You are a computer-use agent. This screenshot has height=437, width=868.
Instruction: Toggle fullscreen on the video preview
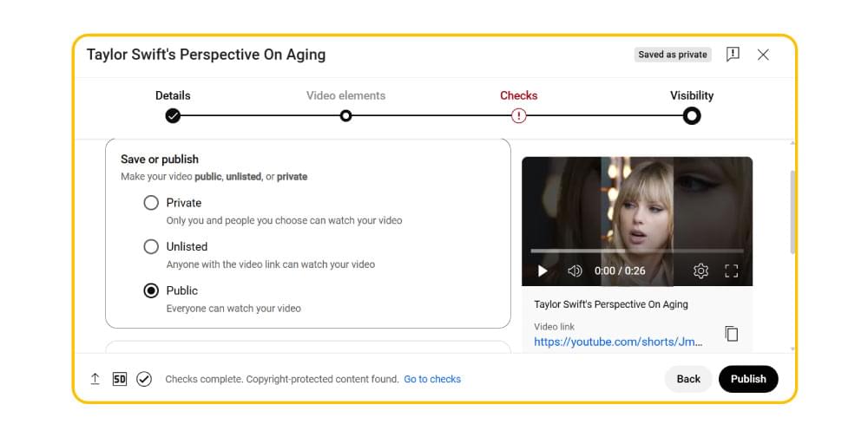click(x=731, y=271)
